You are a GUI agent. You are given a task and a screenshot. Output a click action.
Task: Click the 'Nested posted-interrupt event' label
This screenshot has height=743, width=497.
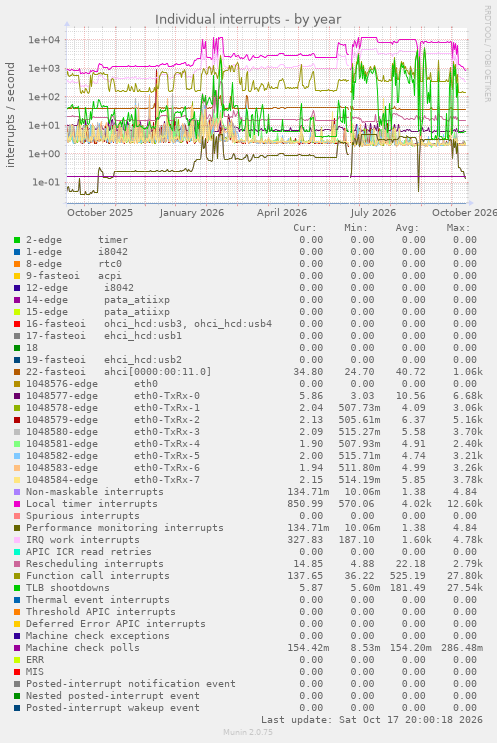click(113, 696)
